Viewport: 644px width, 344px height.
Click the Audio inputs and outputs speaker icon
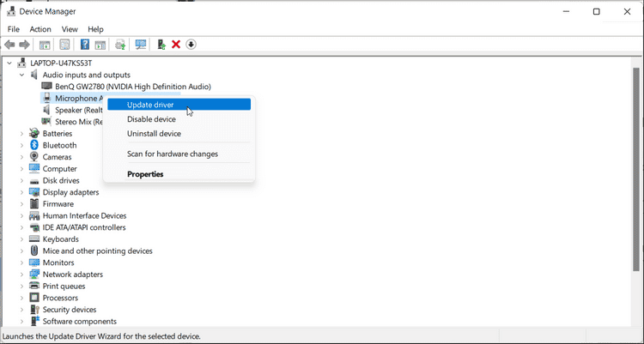pos(34,75)
